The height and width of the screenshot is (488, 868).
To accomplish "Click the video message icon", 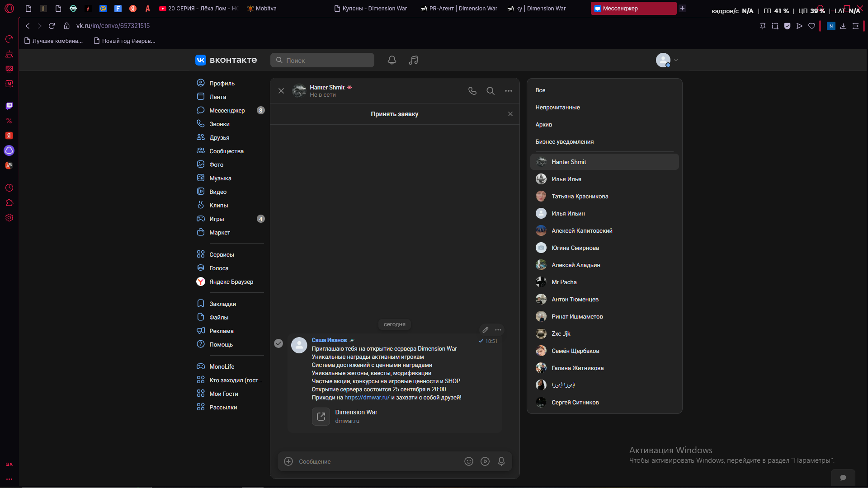I will 485,461.
